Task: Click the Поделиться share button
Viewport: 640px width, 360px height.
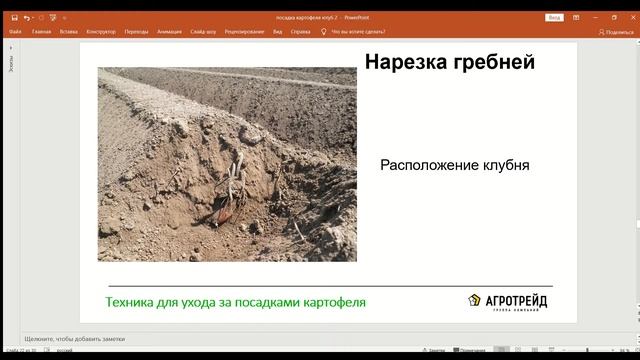Action: [616, 32]
